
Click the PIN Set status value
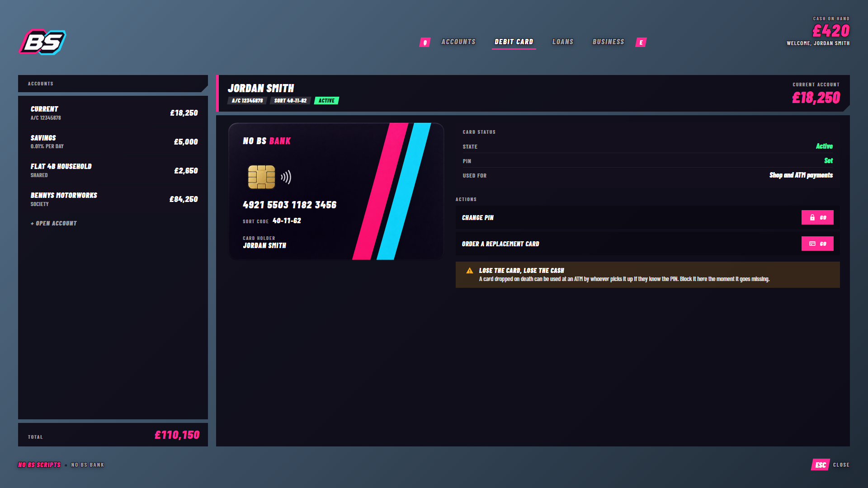point(828,161)
